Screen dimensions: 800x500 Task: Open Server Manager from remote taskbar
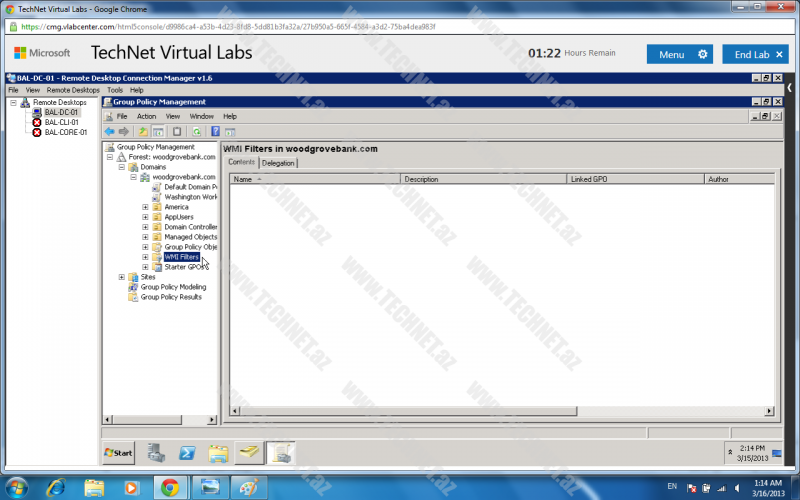coord(156,453)
